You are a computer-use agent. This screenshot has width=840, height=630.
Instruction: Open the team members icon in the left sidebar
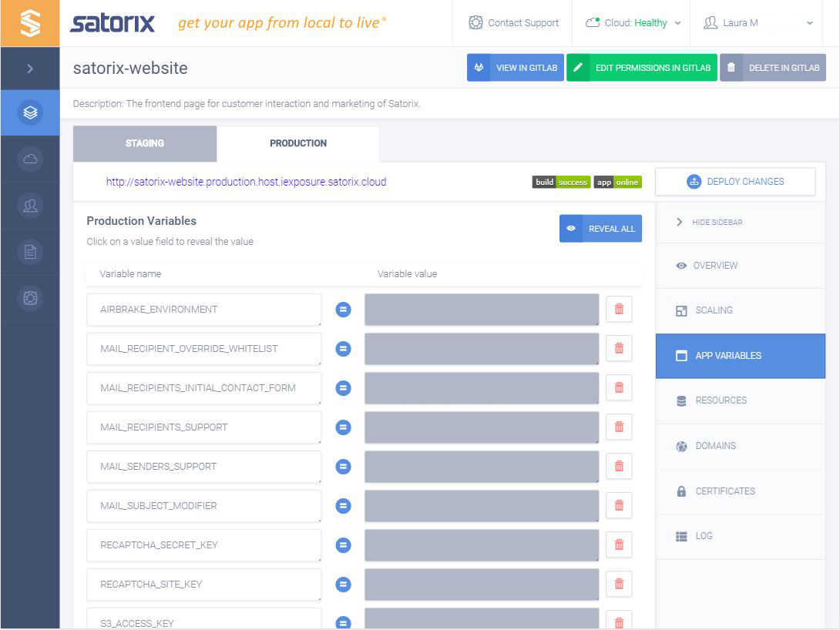[30, 205]
